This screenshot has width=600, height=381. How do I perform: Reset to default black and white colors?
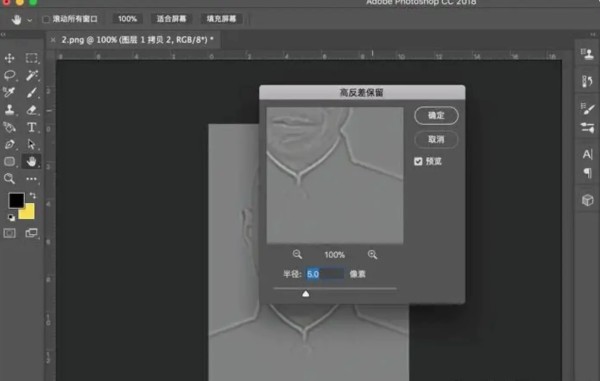click(x=11, y=218)
